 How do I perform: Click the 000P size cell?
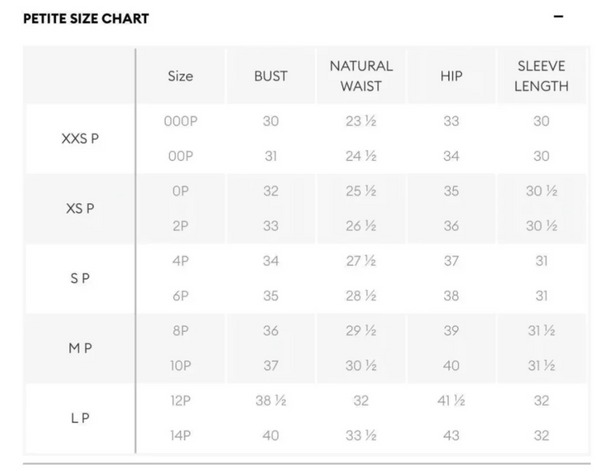tap(181, 121)
